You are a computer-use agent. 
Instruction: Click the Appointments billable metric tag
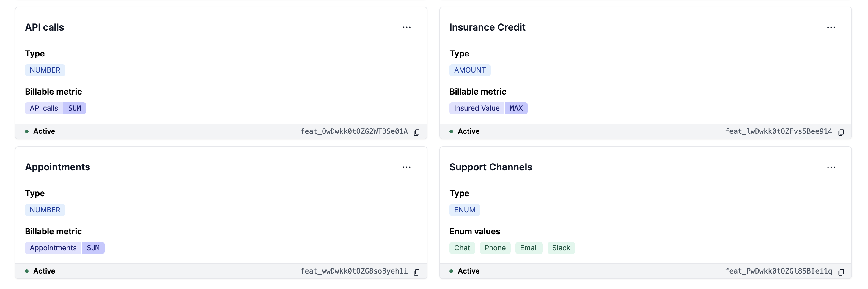[x=53, y=248]
